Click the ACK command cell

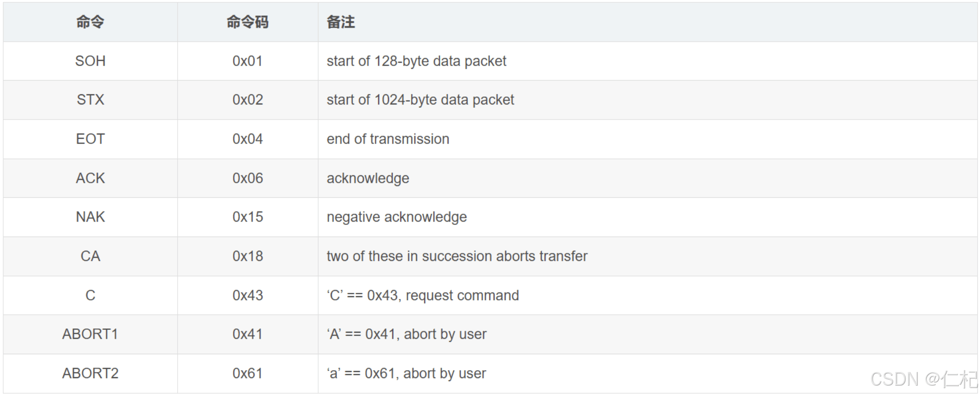coord(90,178)
